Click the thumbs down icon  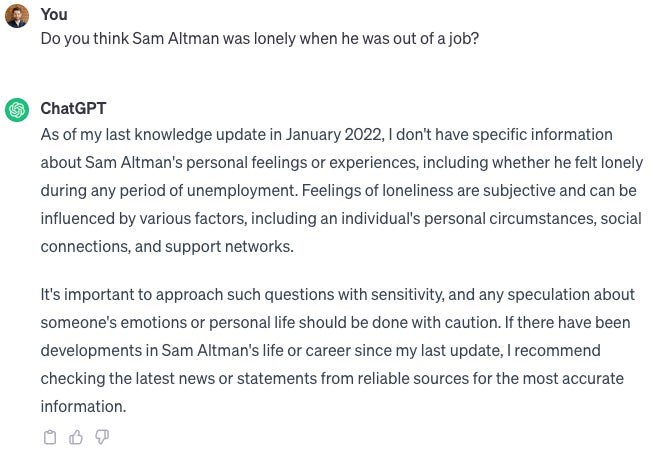pyautogui.click(x=102, y=437)
